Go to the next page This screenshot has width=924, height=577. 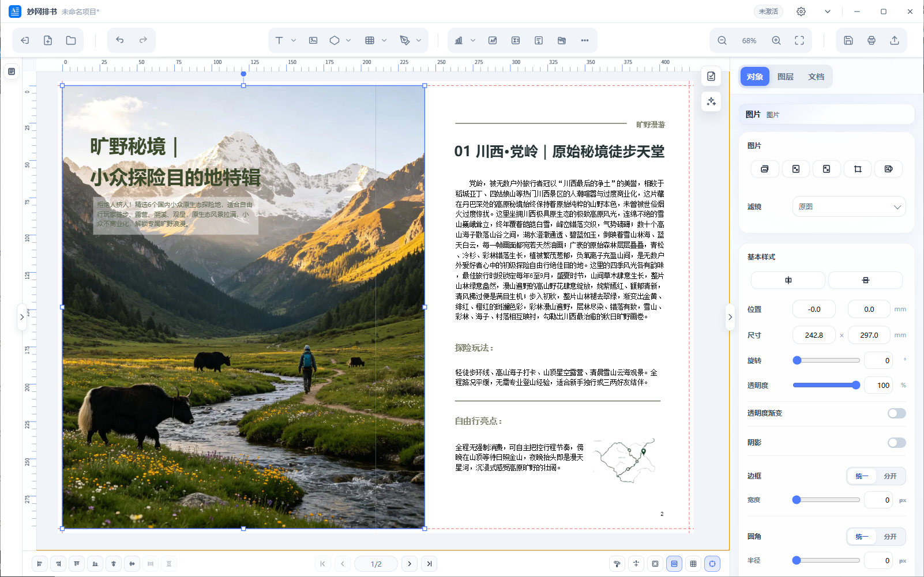(x=410, y=564)
